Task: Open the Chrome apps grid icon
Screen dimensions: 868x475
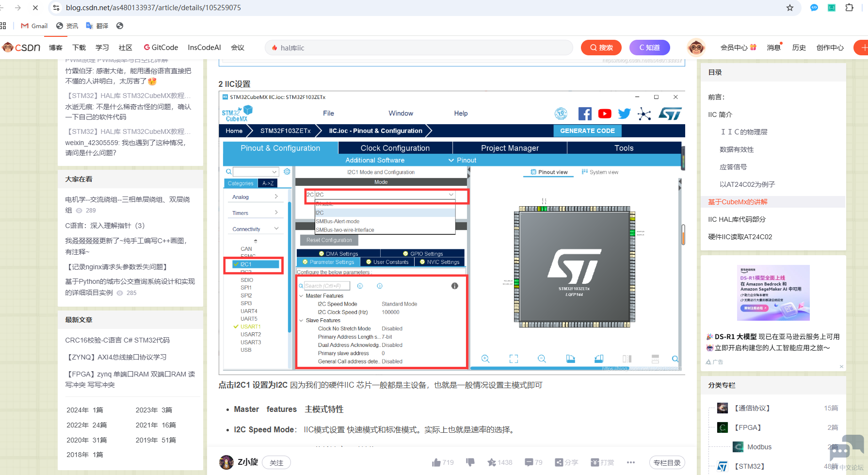Action: click(3, 26)
